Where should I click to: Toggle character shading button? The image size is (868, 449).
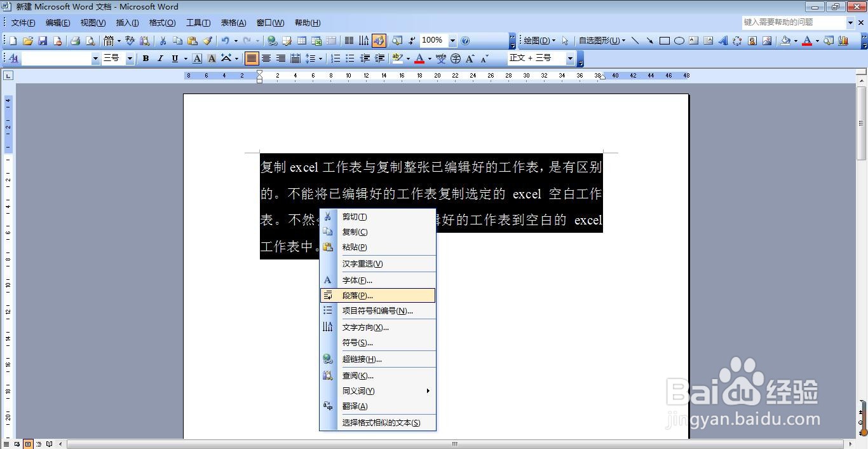(x=212, y=59)
